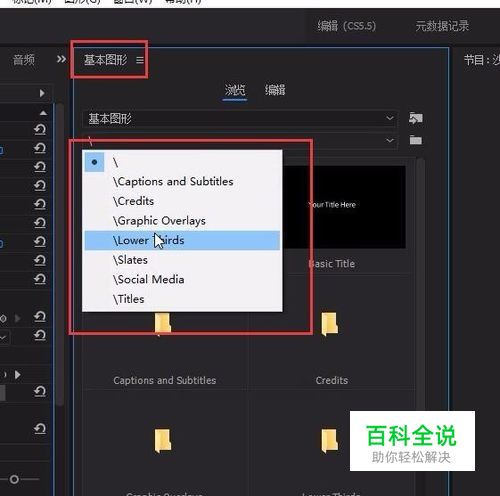Switch to the 音频 panel tab
Viewport: 500px width, 496px height.
pyautogui.click(x=24, y=60)
